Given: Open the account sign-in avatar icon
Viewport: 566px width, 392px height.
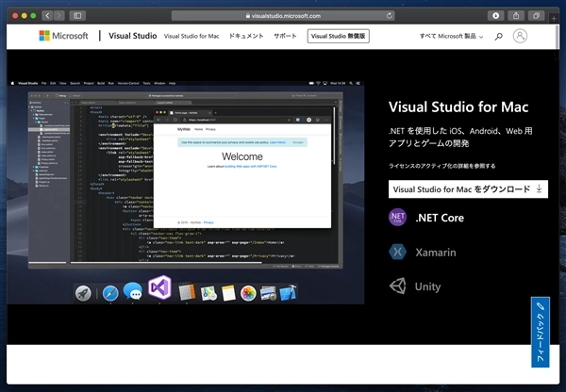Looking at the screenshot, I should (x=520, y=36).
